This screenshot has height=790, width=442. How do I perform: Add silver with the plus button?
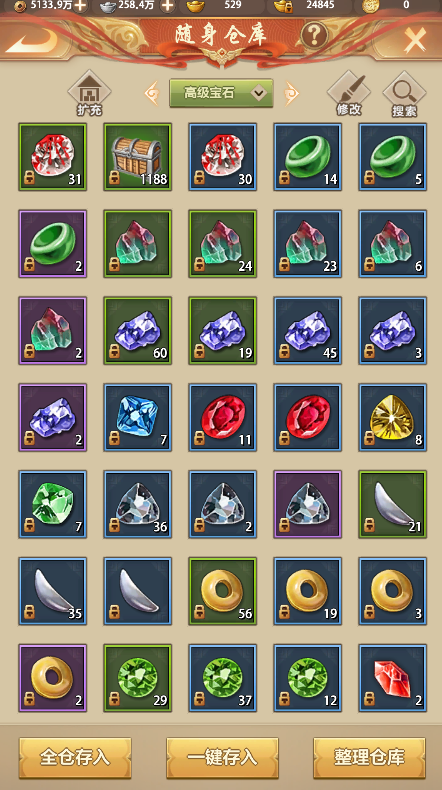[167, 6]
